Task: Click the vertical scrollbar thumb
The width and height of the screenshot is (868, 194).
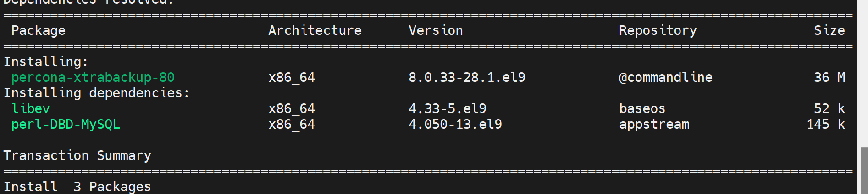Action: pos(864,170)
